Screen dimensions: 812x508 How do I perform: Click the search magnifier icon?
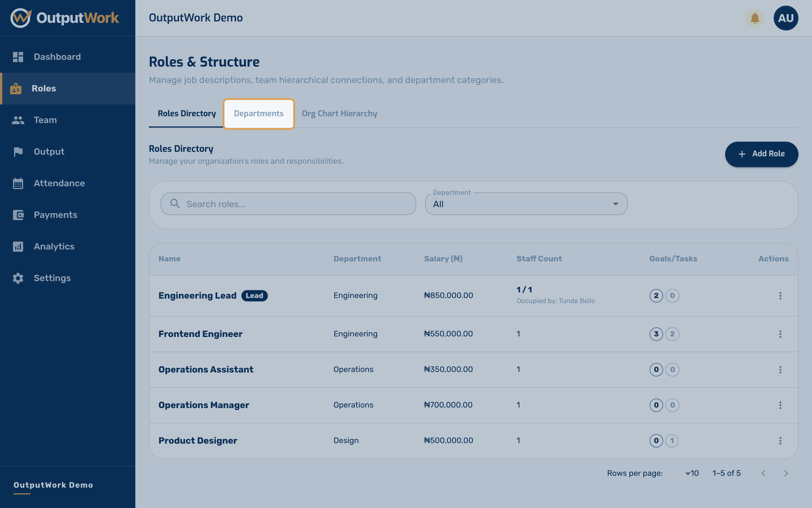pyautogui.click(x=175, y=203)
